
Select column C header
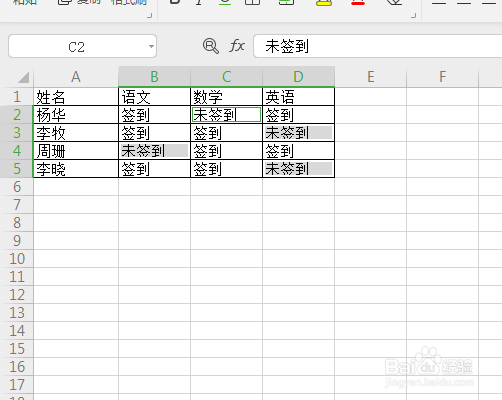(226, 77)
